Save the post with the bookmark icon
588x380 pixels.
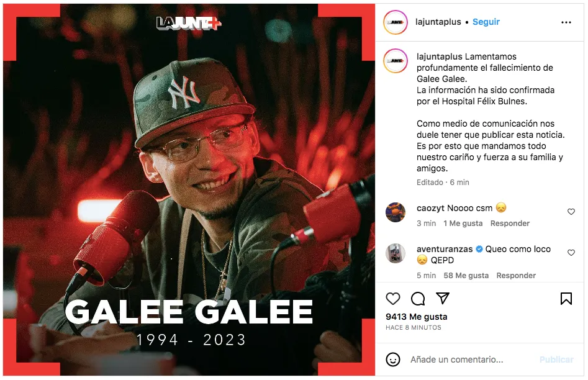[x=566, y=299]
